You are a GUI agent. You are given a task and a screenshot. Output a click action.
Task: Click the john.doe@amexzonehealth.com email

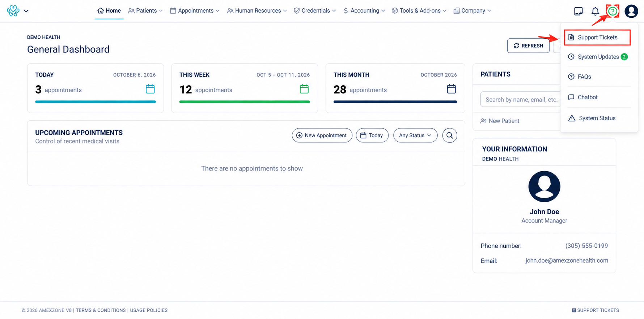567,260
